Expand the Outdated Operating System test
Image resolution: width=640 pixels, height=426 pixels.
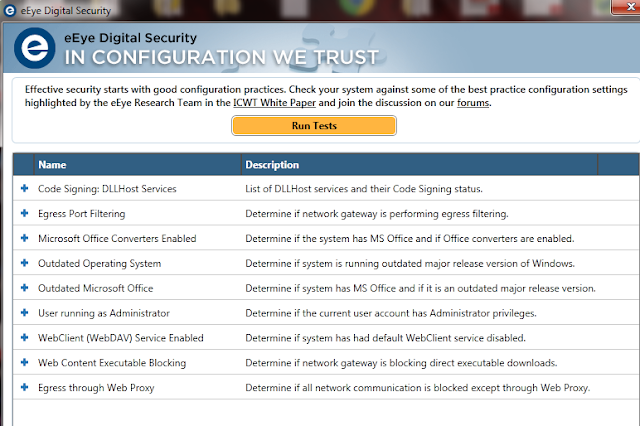pos(24,263)
